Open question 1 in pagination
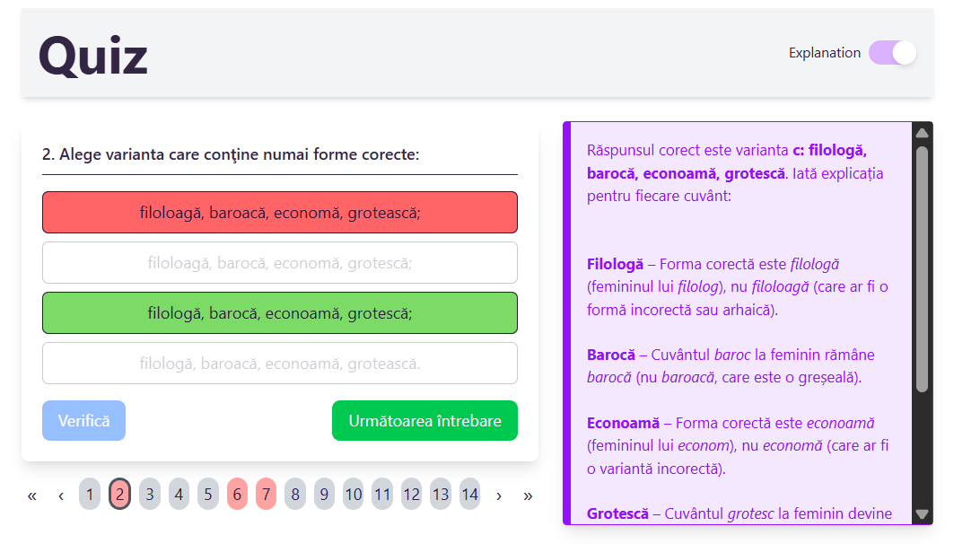This screenshot has height=544, width=980. pyautogui.click(x=90, y=495)
